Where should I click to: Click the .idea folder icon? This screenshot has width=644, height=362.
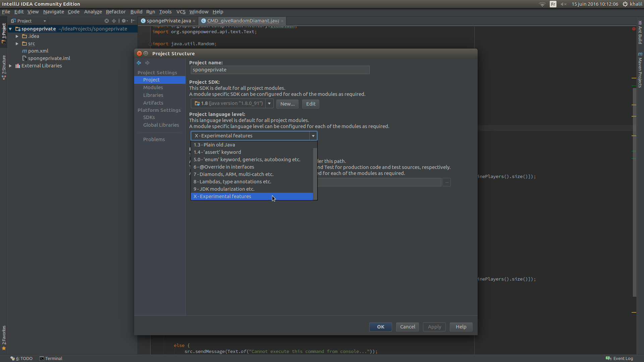click(x=24, y=36)
